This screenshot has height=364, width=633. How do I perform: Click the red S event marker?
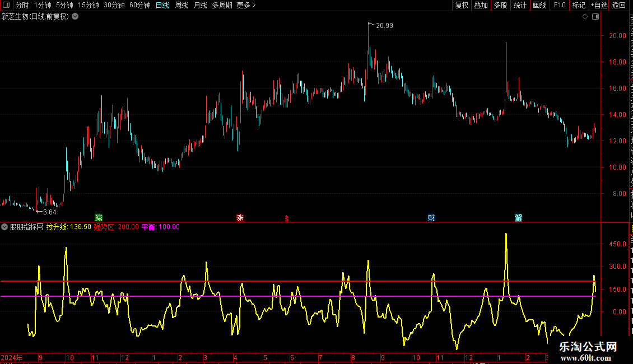[x=287, y=218]
